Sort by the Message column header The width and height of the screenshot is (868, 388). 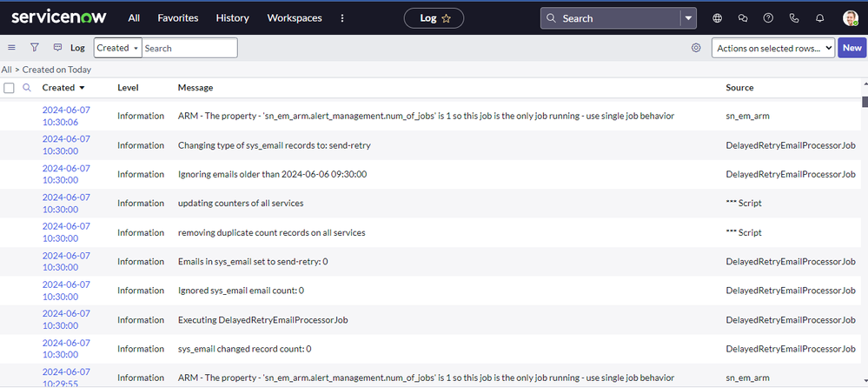pyautogui.click(x=195, y=88)
